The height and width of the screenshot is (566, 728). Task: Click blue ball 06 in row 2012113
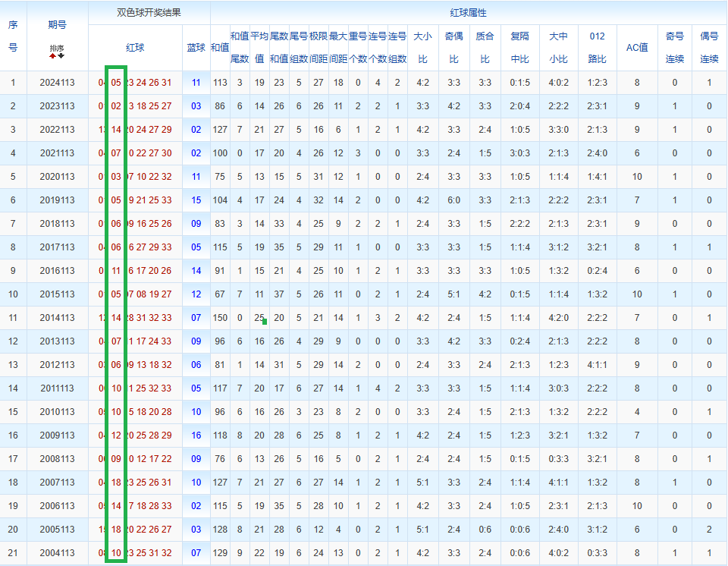click(x=196, y=365)
